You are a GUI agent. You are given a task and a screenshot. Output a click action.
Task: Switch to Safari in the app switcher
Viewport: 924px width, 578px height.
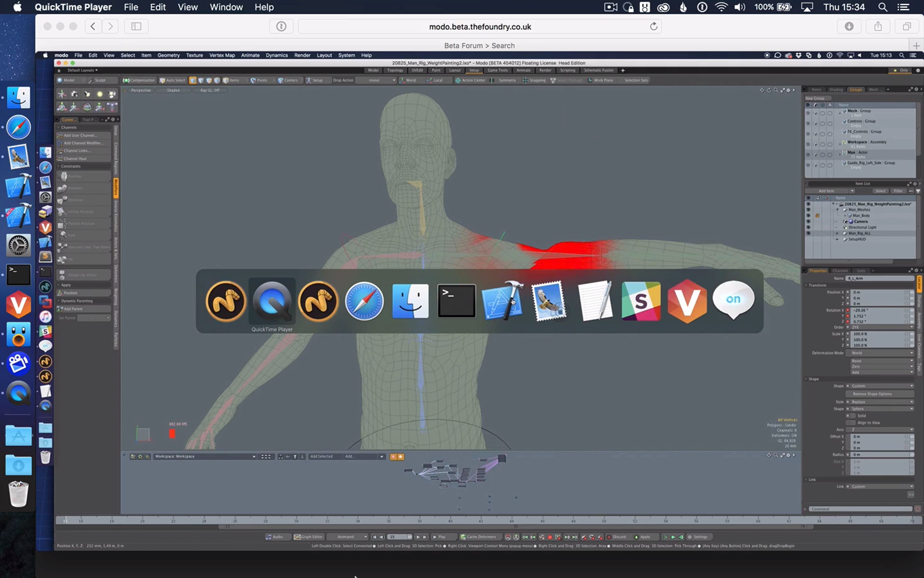click(x=364, y=301)
